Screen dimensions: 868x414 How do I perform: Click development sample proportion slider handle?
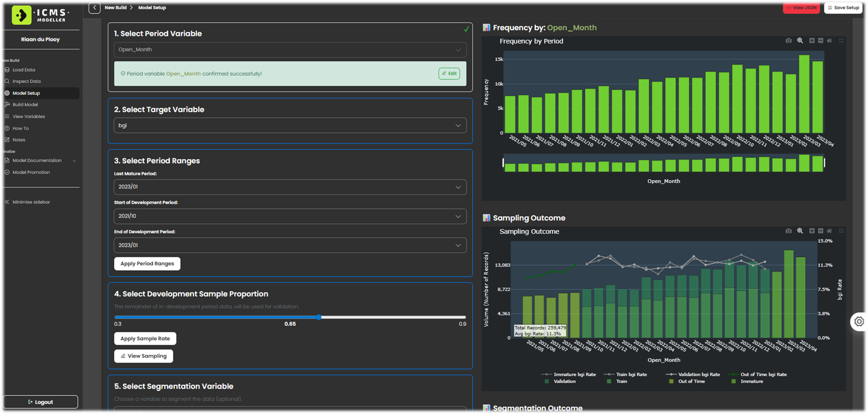pyautogui.click(x=319, y=317)
